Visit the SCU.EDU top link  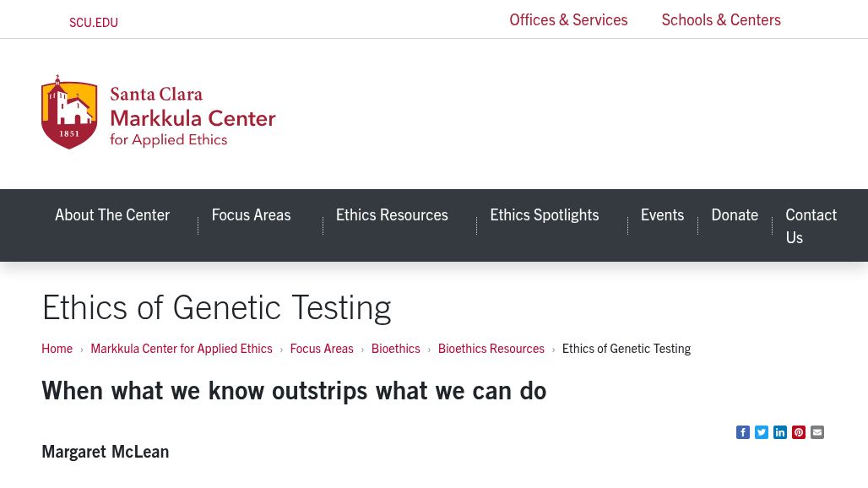(94, 23)
